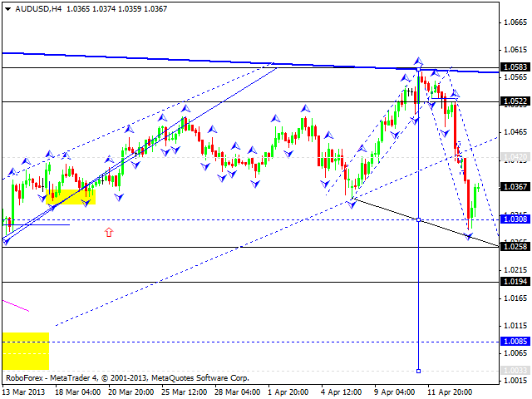Click the gray 1.0420 price label

[515, 156]
